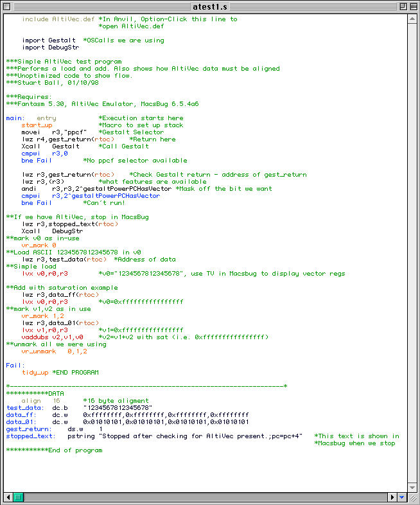
Task: Place cursor on 'include AltiVec.def' line
Action: click(x=58, y=19)
